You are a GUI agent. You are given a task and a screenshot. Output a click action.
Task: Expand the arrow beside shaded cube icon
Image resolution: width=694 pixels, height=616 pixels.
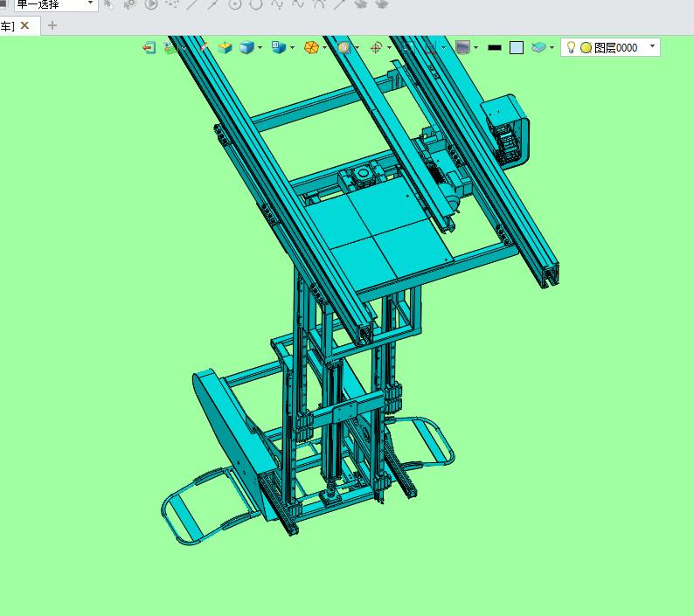[x=260, y=48]
